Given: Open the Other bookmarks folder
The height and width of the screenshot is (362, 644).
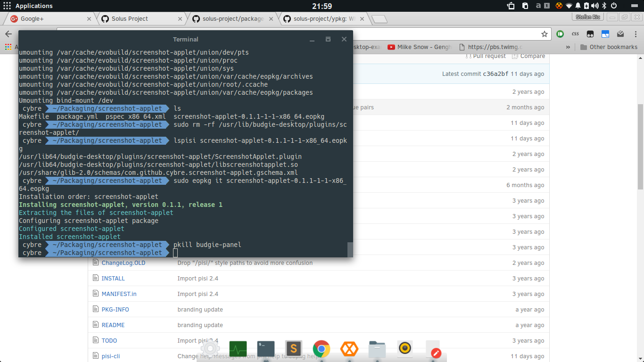Looking at the screenshot, I should point(608,47).
